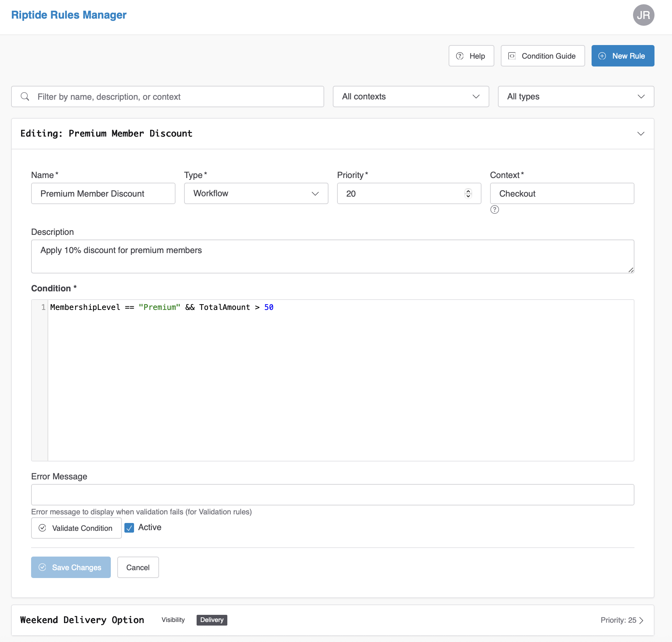The image size is (672, 642).
Task: Open the Type dropdown showing Workflow
Action: 256,193
